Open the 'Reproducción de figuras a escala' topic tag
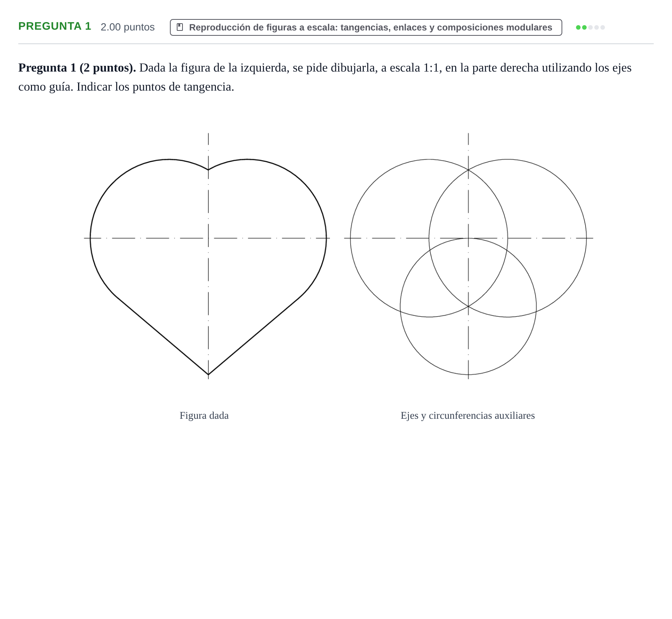This screenshot has width=672, height=619. [x=366, y=27]
